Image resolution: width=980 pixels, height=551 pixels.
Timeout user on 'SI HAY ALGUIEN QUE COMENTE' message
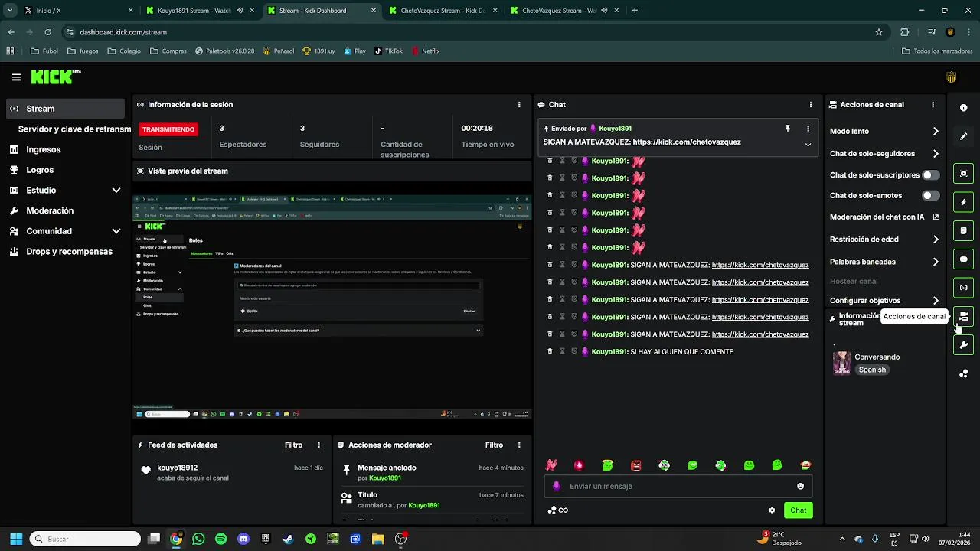click(562, 351)
